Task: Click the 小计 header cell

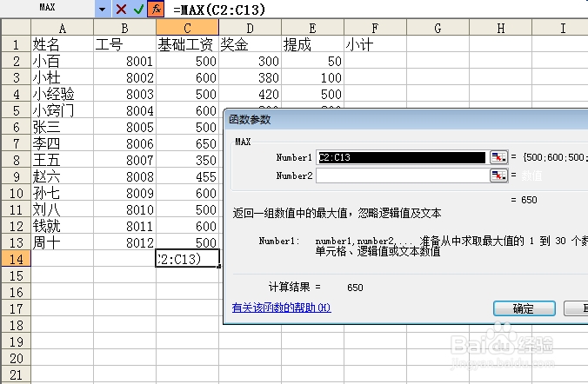Action: pyautogui.click(x=376, y=44)
